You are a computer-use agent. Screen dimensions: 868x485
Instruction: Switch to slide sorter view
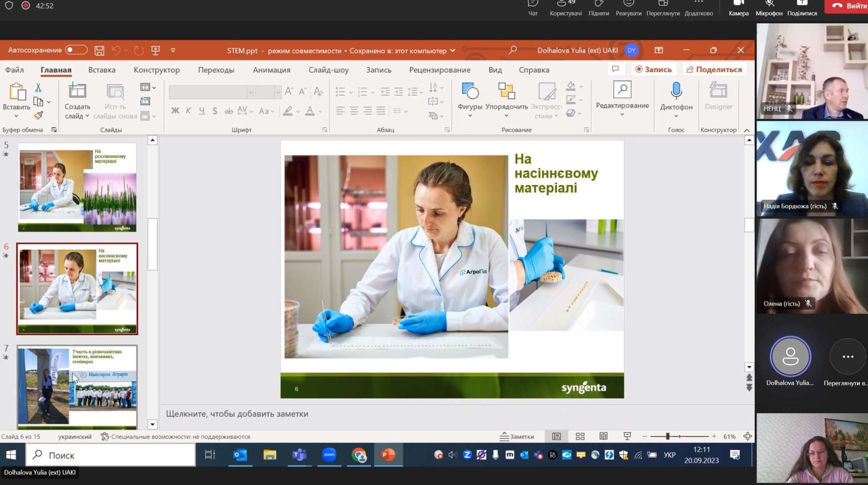pyautogui.click(x=580, y=436)
